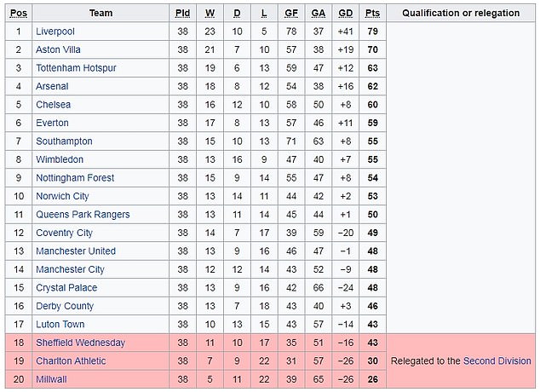Open the Liverpool team link
Screen dimensions: 540x392
(x=55, y=32)
